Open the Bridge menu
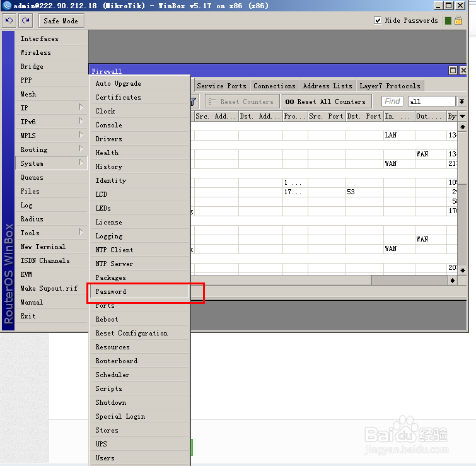The width and height of the screenshot is (476, 466). point(51,66)
